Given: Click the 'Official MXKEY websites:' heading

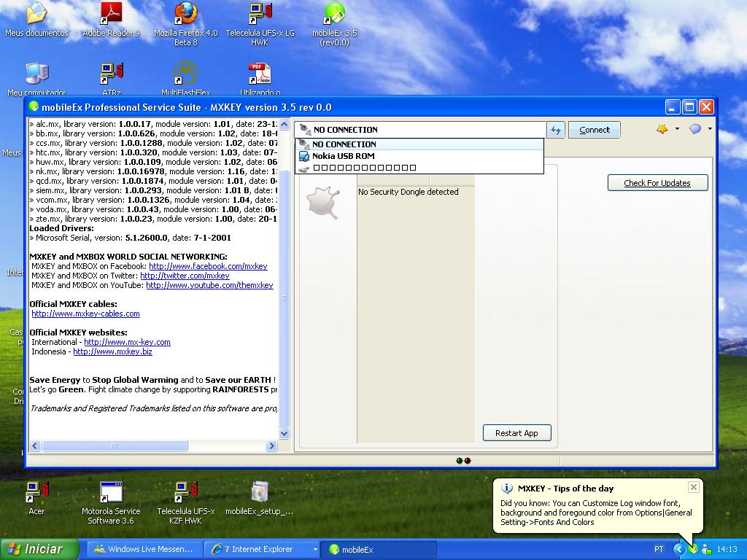Looking at the screenshot, I should pos(78,332).
